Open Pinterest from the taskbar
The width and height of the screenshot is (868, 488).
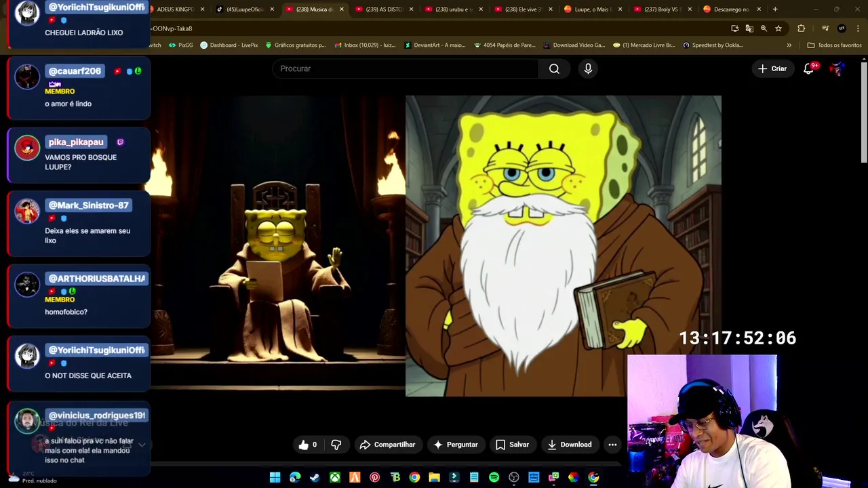374,477
